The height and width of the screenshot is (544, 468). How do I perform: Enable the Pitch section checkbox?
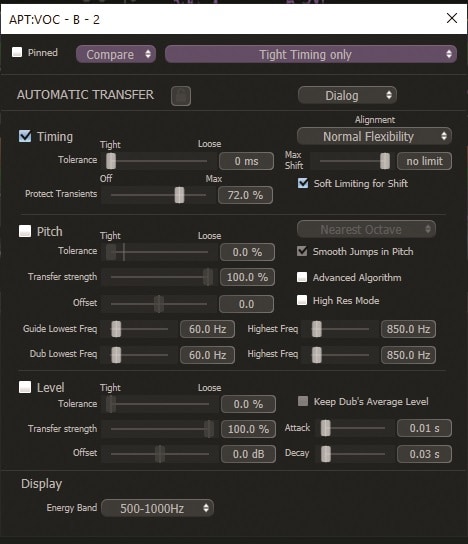25,231
